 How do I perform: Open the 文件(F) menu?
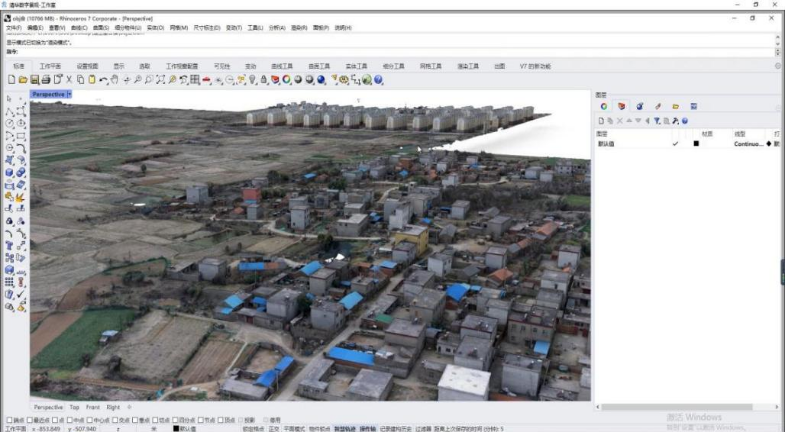pyautogui.click(x=14, y=28)
